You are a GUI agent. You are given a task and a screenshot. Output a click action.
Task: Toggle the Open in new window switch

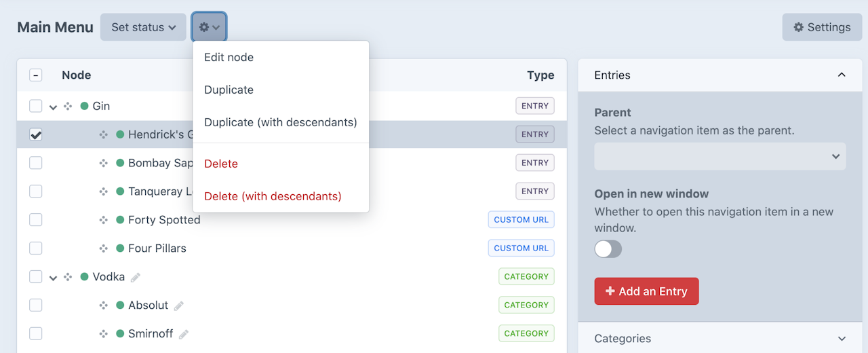608,249
